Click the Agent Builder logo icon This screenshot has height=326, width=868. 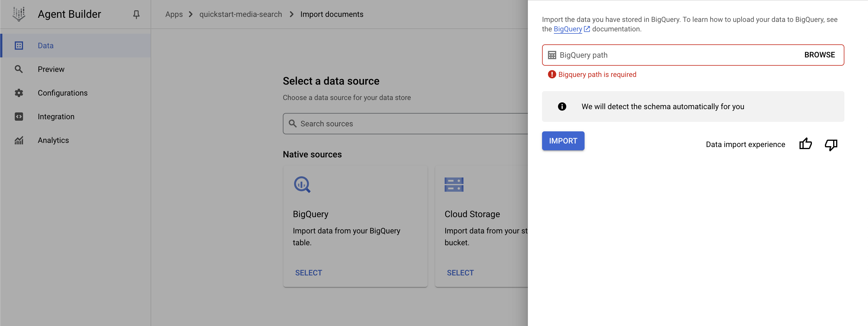(19, 14)
